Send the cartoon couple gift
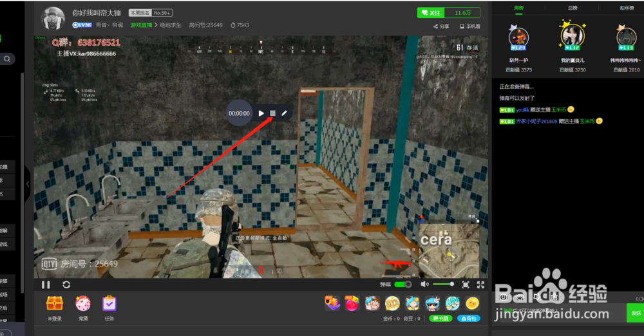Image resolution: width=644 pixels, height=336 pixels. (x=372, y=304)
